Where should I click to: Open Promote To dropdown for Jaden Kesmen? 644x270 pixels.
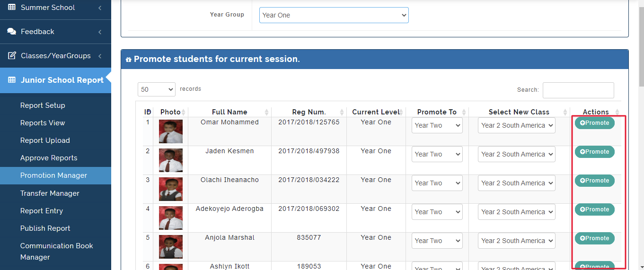pos(437,154)
